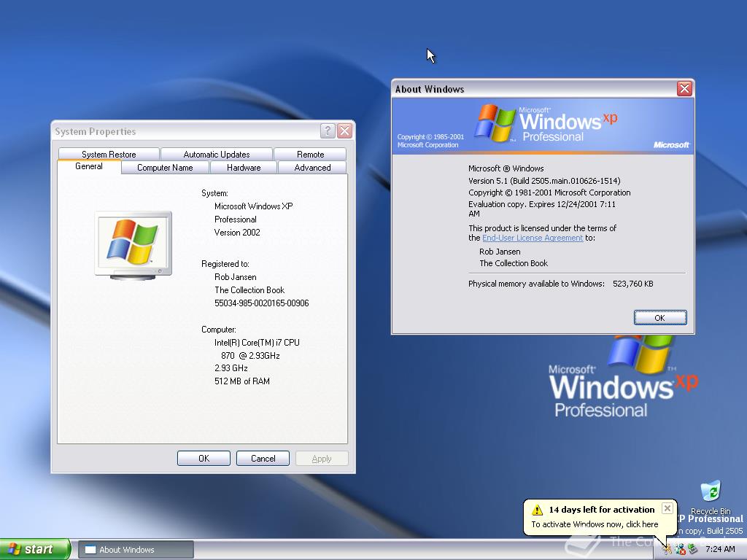
Task: Click the activation balloon message text
Action: pyautogui.click(x=595, y=524)
